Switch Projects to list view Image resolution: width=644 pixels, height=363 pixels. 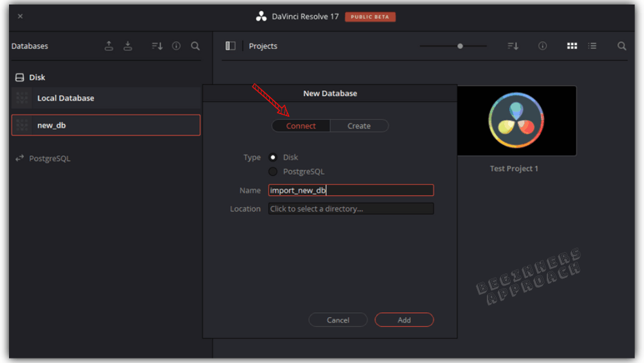(592, 46)
